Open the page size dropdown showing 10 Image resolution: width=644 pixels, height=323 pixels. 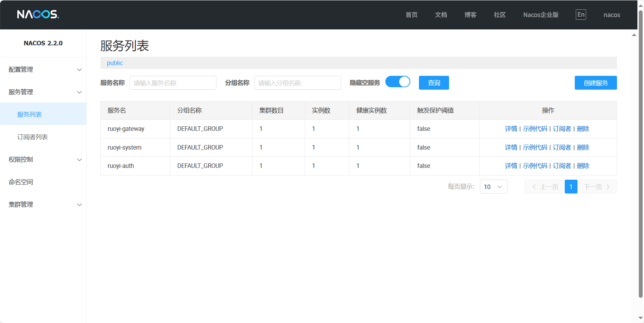493,187
